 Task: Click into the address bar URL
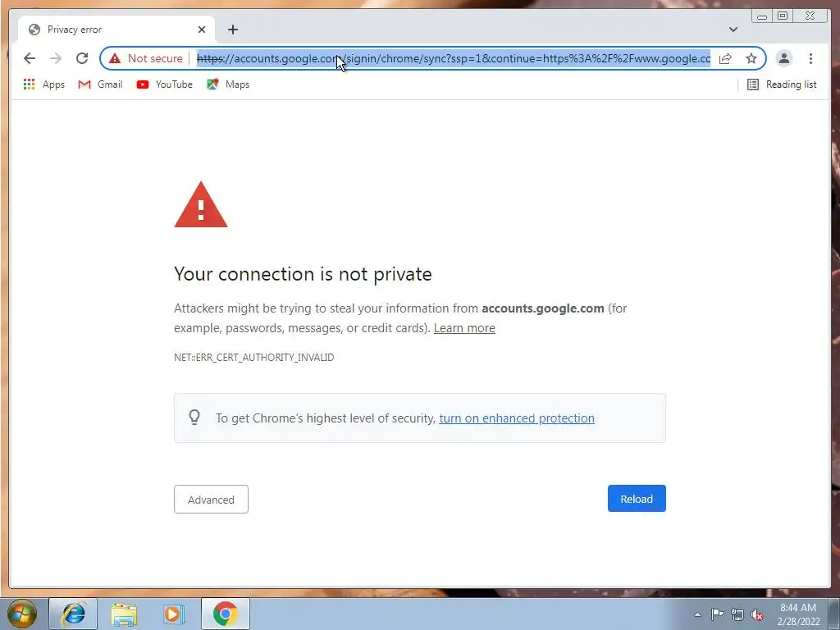[x=453, y=58]
